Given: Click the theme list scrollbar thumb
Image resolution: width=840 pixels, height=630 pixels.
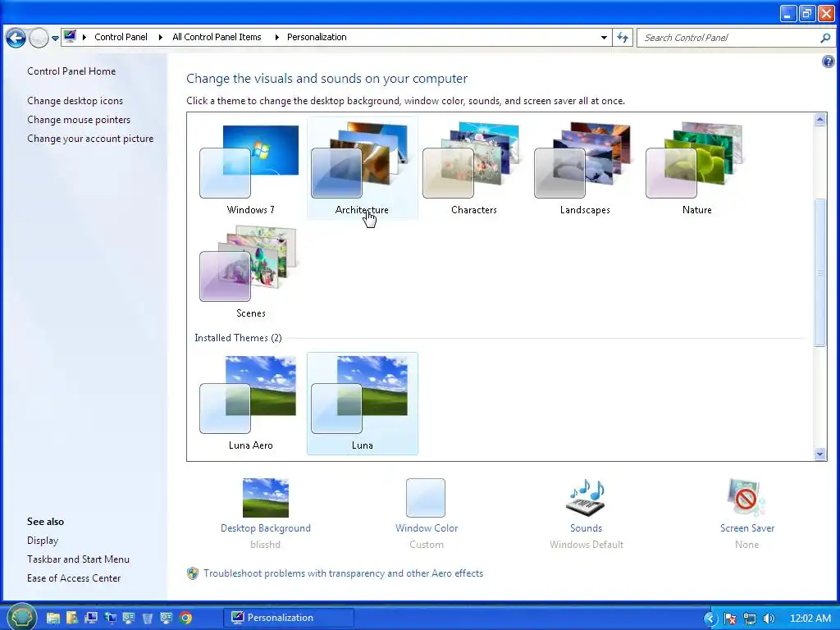Looking at the screenshot, I should [x=819, y=272].
